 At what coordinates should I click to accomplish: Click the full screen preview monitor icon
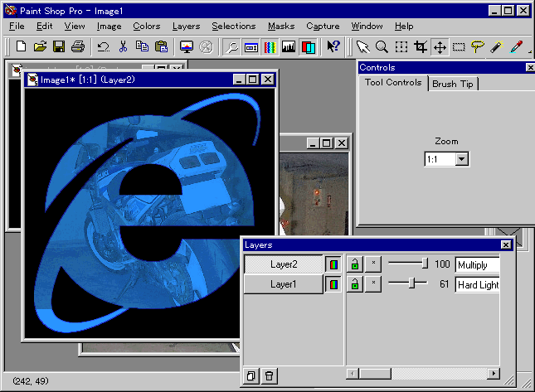(x=187, y=47)
